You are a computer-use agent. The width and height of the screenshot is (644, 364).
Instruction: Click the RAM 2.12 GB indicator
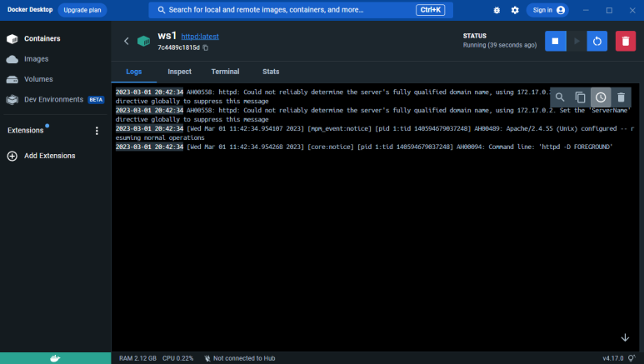point(137,358)
